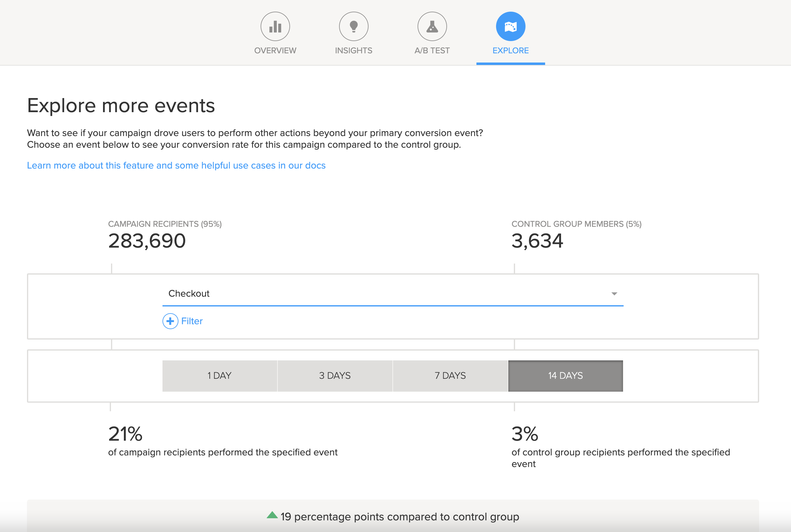
Task: Open the learn more docs link
Action: pos(176,165)
